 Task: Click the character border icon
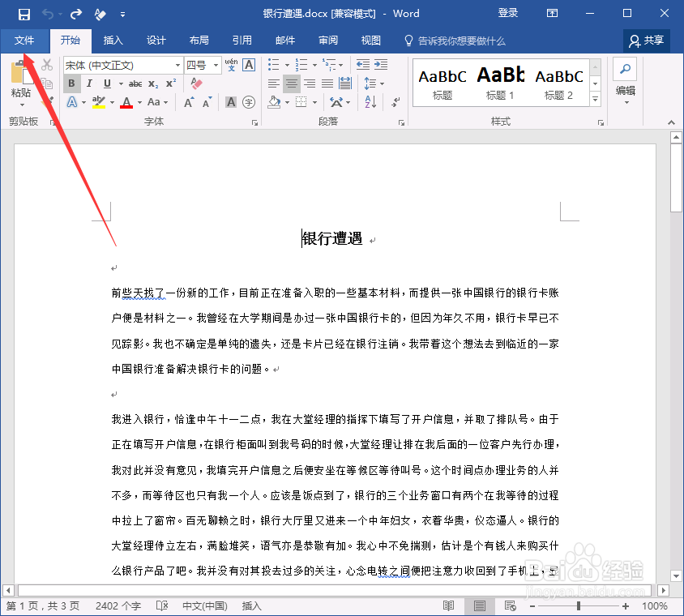pyautogui.click(x=249, y=65)
